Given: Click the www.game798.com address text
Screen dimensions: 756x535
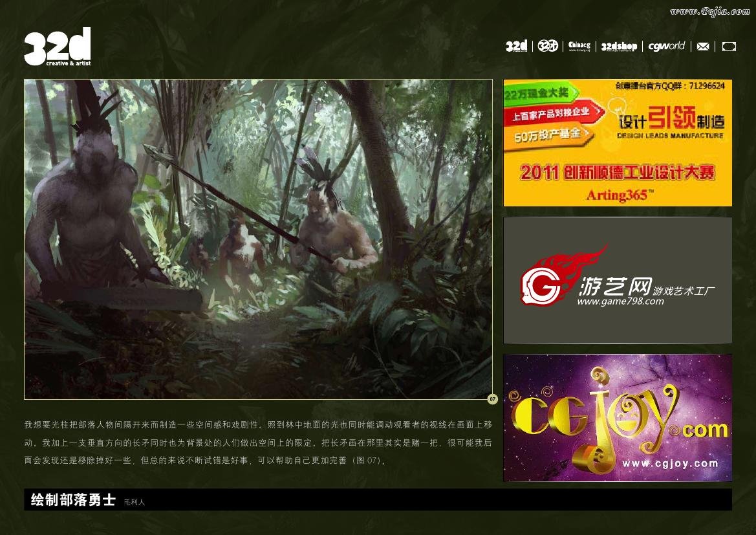Looking at the screenshot, I should click(621, 301).
